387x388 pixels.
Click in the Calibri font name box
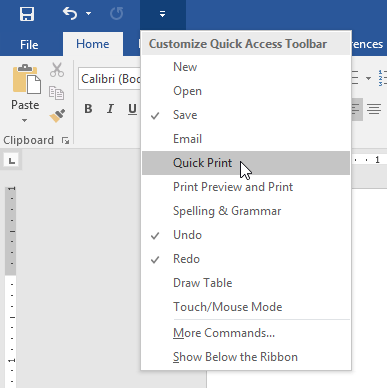point(110,79)
